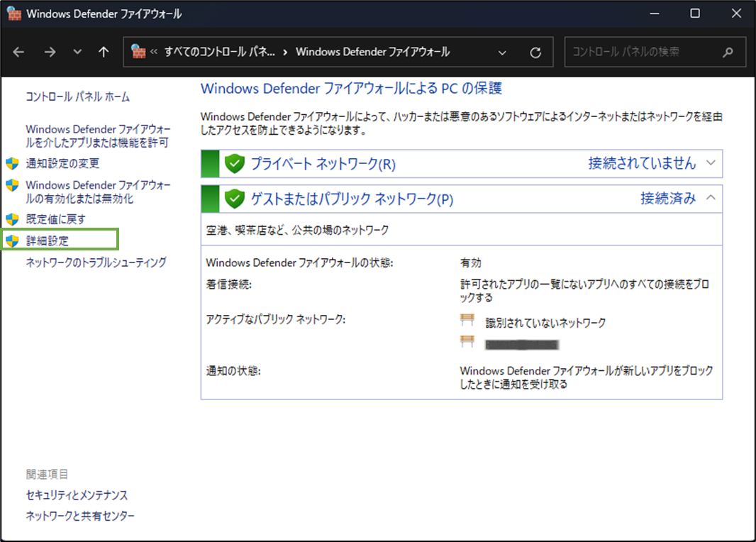Open ネットワークのトラブルシューティング link
This screenshot has width=756, height=542.
coord(96,262)
